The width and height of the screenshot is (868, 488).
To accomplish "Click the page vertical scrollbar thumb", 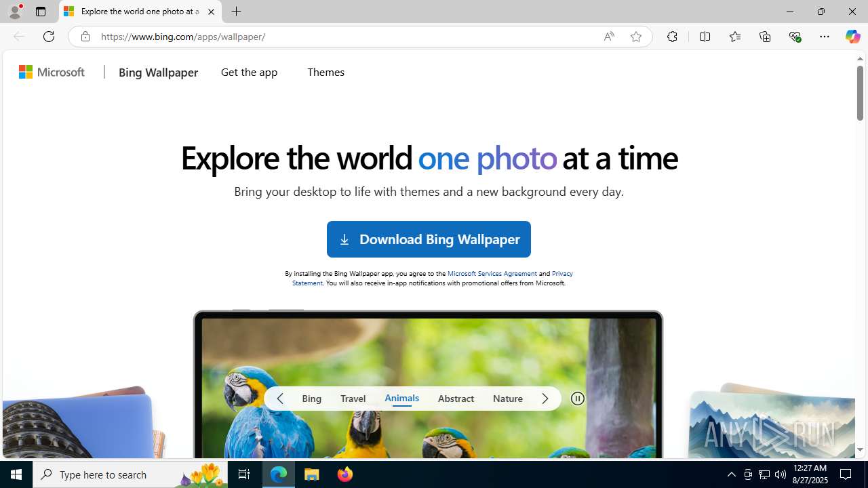I will click(860, 93).
